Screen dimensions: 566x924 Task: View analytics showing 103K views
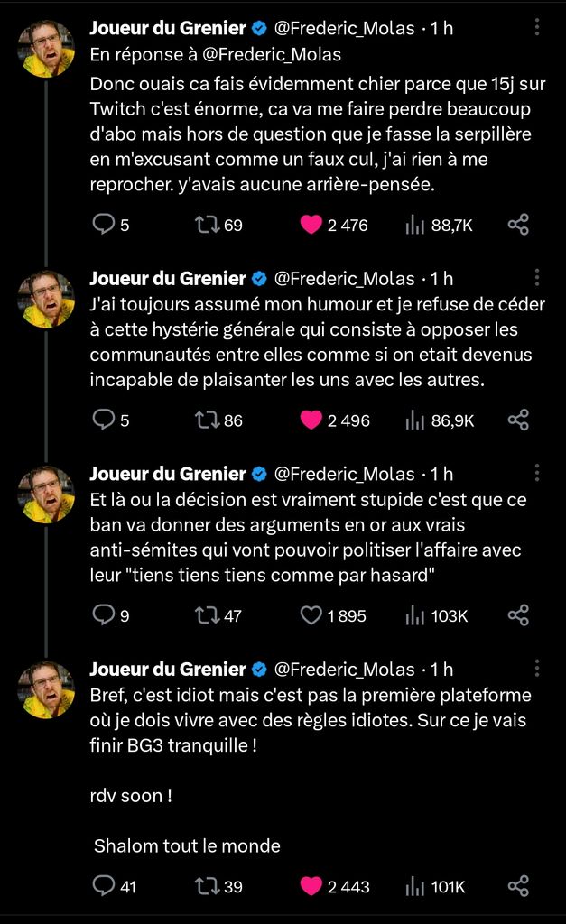coord(437,615)
